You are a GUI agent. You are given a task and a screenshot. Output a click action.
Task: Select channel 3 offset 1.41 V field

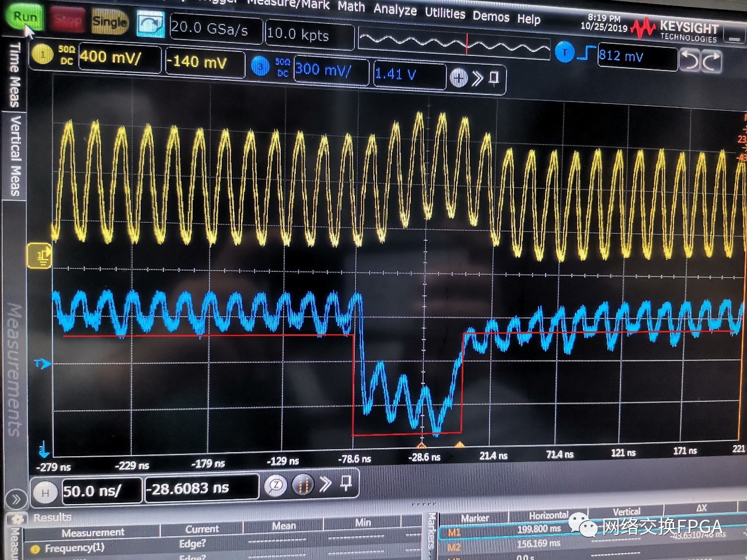pos(409,75)
